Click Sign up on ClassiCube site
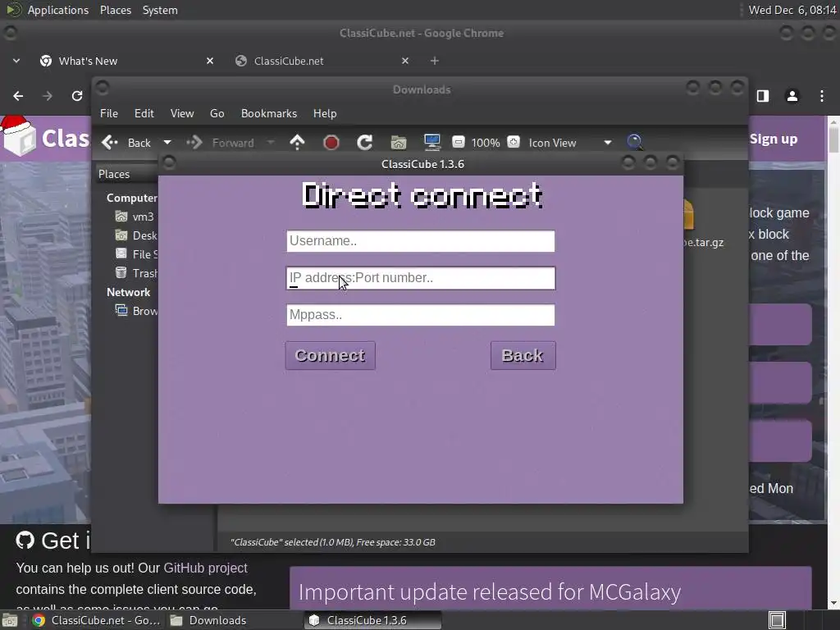The height and width of the screenshot is (630, 840). 774,139
